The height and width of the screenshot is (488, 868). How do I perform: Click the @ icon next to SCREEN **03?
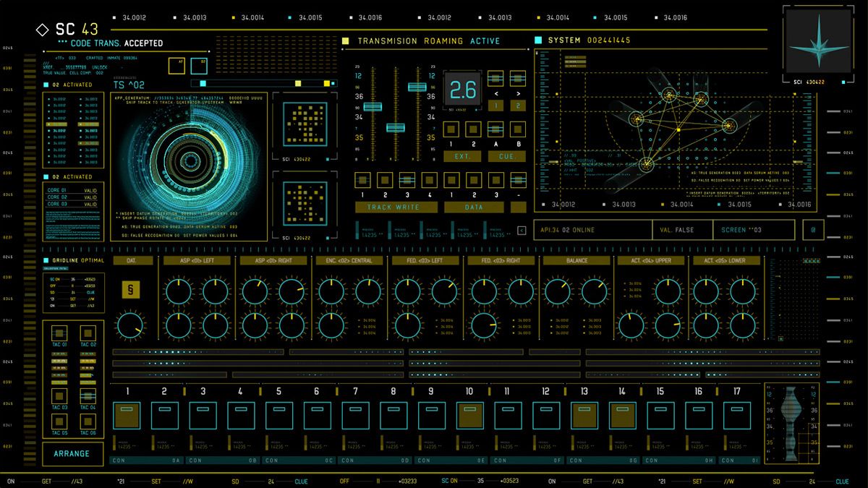click(x=813, y=230)
